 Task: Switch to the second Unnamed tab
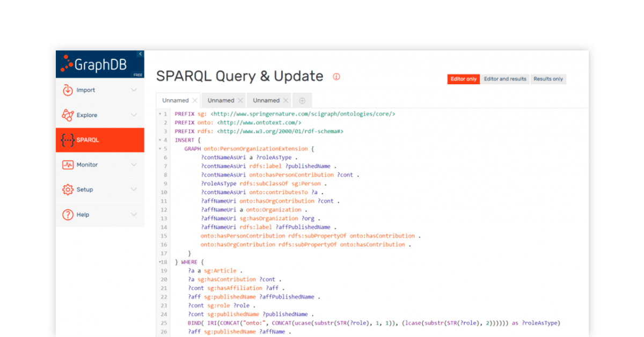tap(221, 100)
